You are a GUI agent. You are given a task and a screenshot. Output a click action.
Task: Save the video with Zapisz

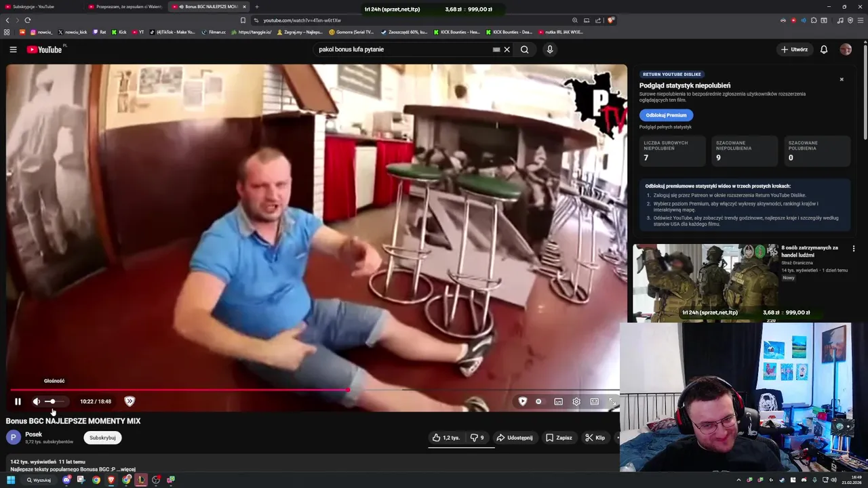[559, 438]
